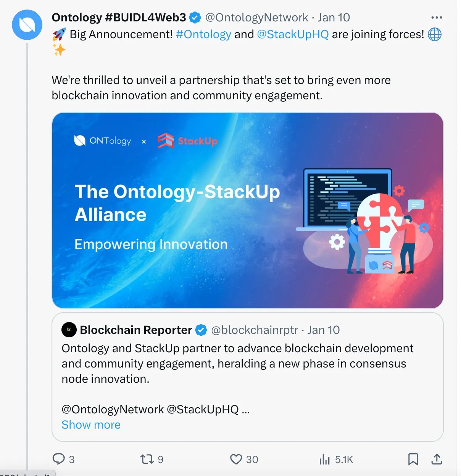Click the reply comment icon
The width and height of the screenshot is (461, 476).
pos(59,459)
